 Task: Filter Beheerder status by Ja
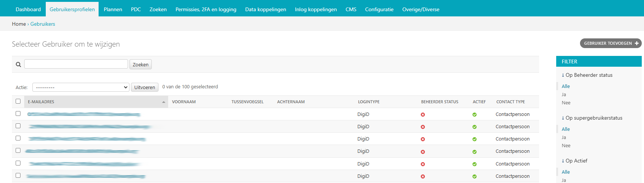[x=564, y=94]
